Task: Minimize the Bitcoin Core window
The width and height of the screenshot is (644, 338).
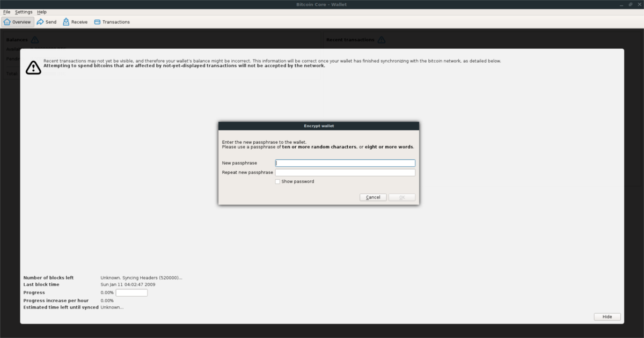Action: point(622,4)
